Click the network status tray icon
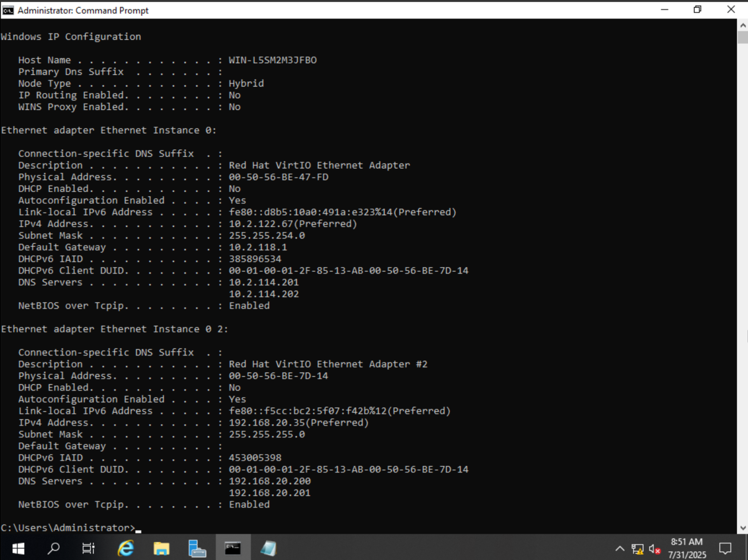Viewport: 748px width, 560px height. point(637,549)
